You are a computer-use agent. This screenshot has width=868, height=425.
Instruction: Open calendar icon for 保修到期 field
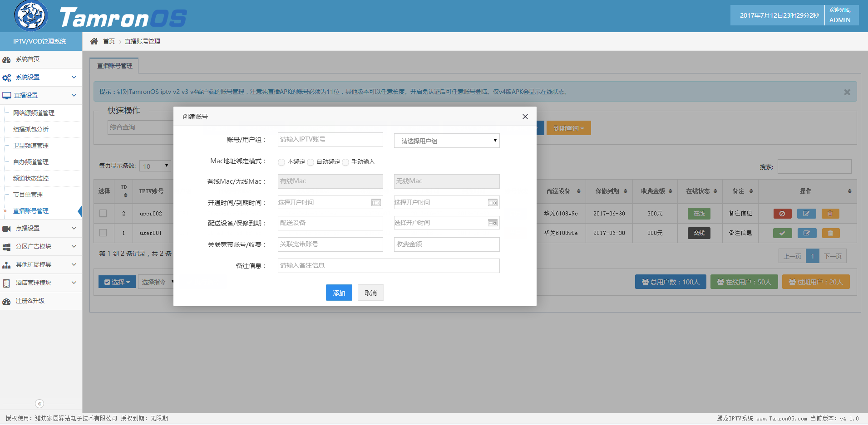pos(493,223)
